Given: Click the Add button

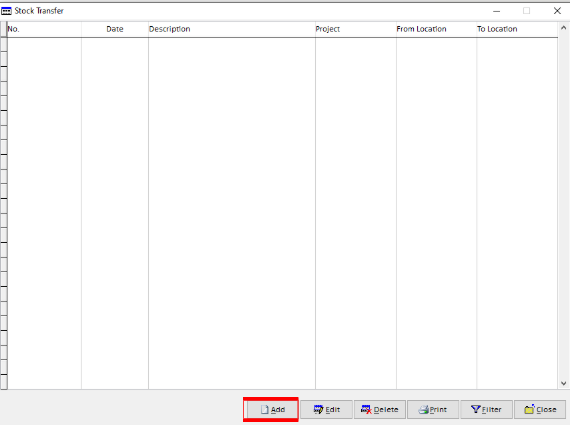Looking at the screenshot, I should pos(272,410).
